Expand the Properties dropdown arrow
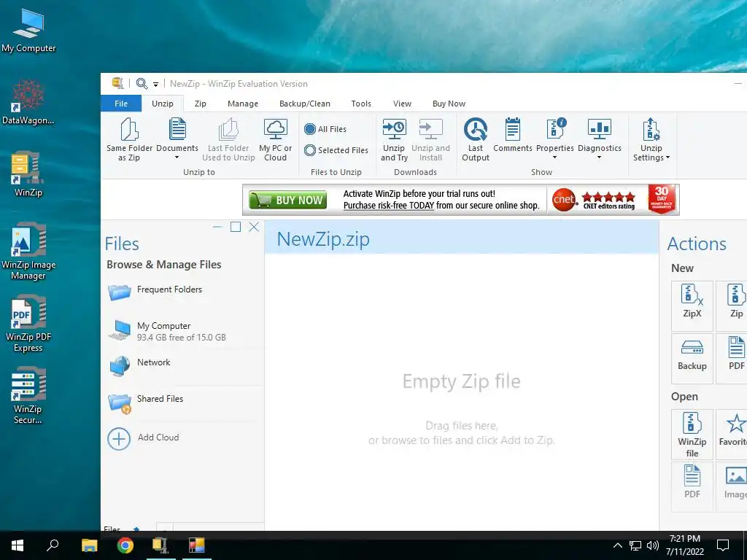 (554, 157)
